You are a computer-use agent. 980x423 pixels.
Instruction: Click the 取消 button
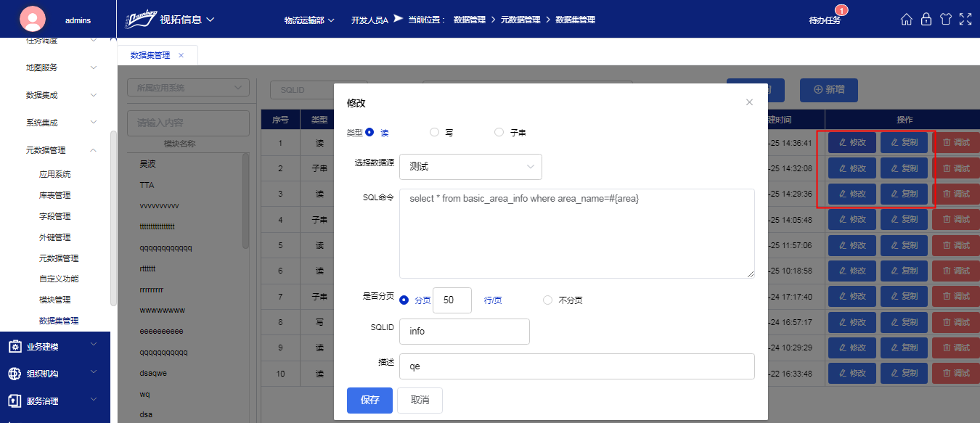pos(420,401)
